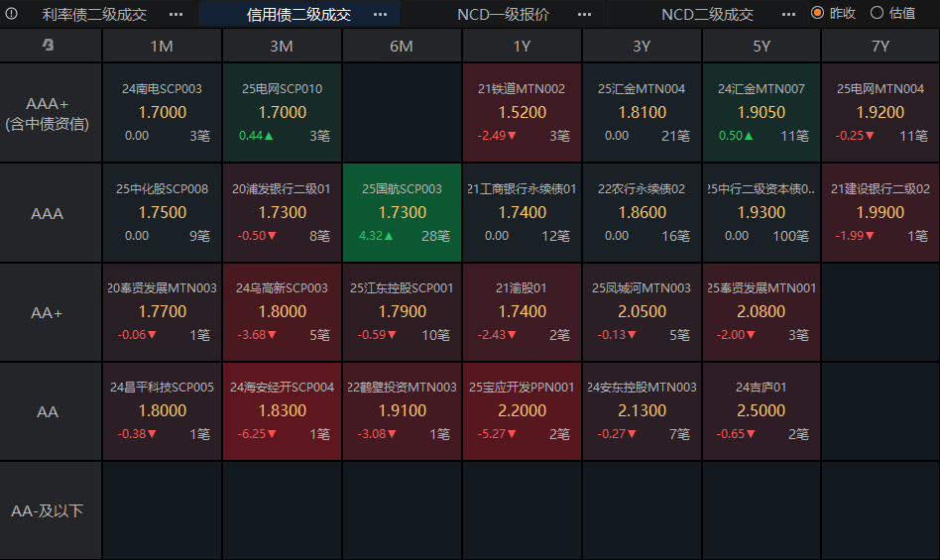Screen dimensions: 940x560
Task: Open the 24安东控股MTN003 bond cell
Action: 642,411
